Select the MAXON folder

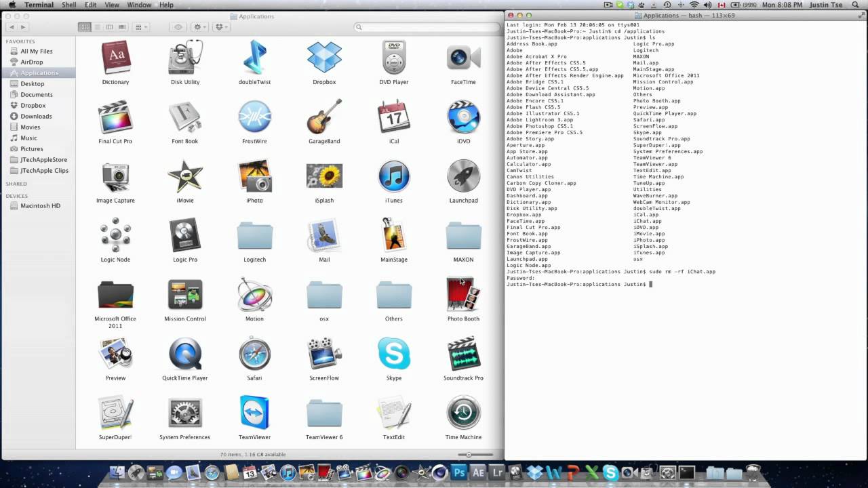tap(463, 237)
